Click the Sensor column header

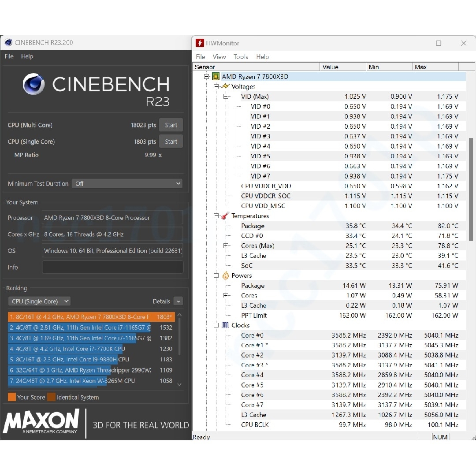[256, 67]
